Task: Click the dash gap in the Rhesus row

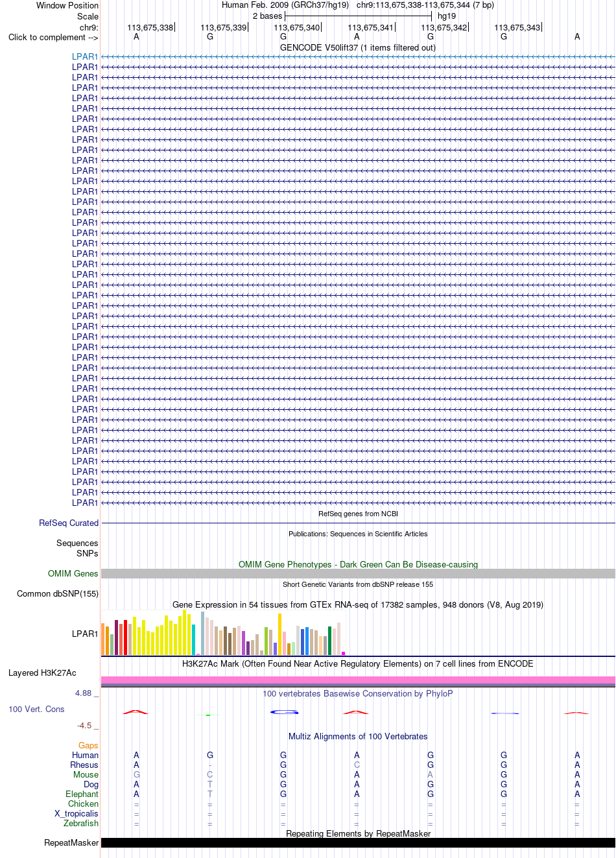Action: (210, 766)
